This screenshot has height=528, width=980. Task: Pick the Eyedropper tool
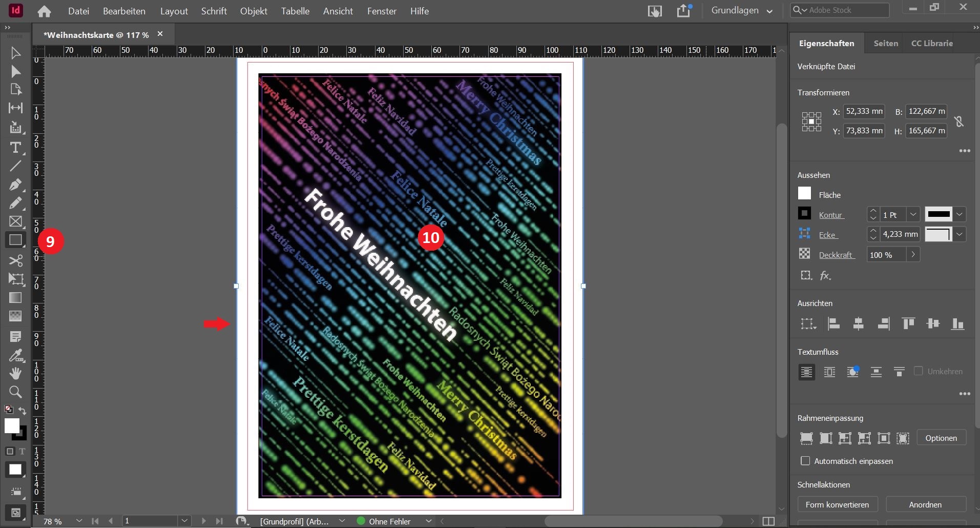tap(15, 355)
